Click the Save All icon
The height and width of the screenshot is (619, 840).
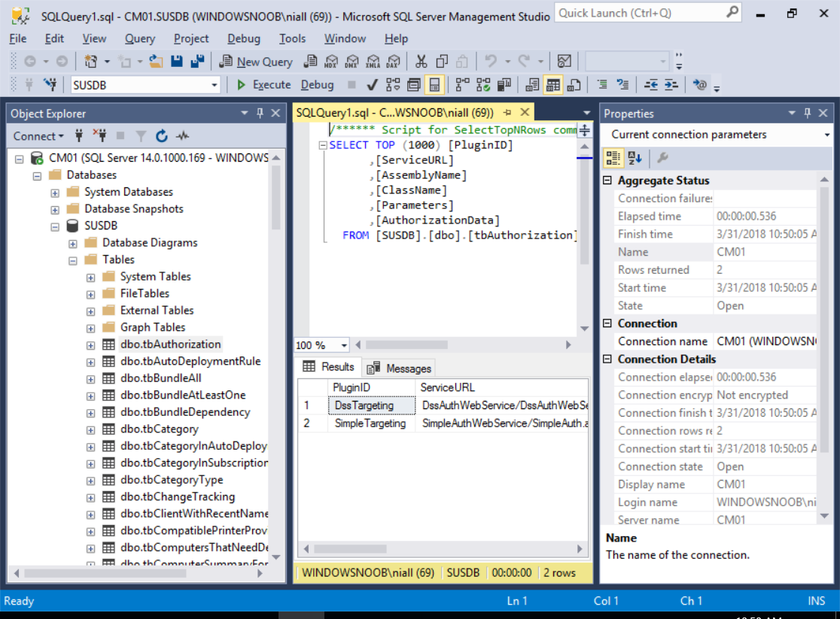pos(198,62)
